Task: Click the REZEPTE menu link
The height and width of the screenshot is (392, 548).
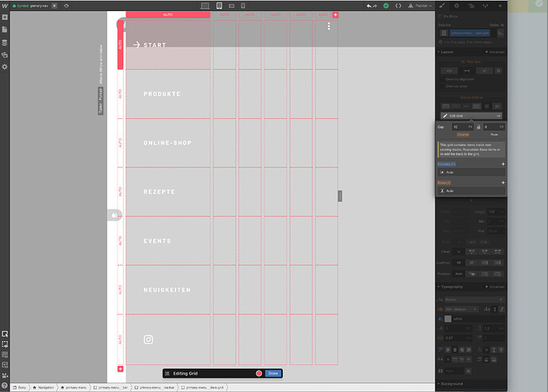Action: [159, 192]
